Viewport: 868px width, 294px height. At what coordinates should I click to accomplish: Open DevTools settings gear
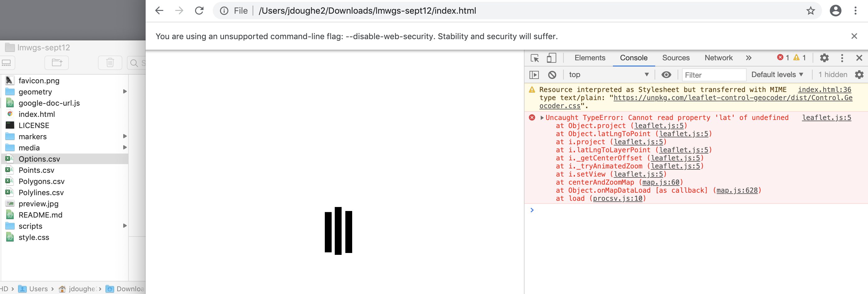tap(824, 58)
